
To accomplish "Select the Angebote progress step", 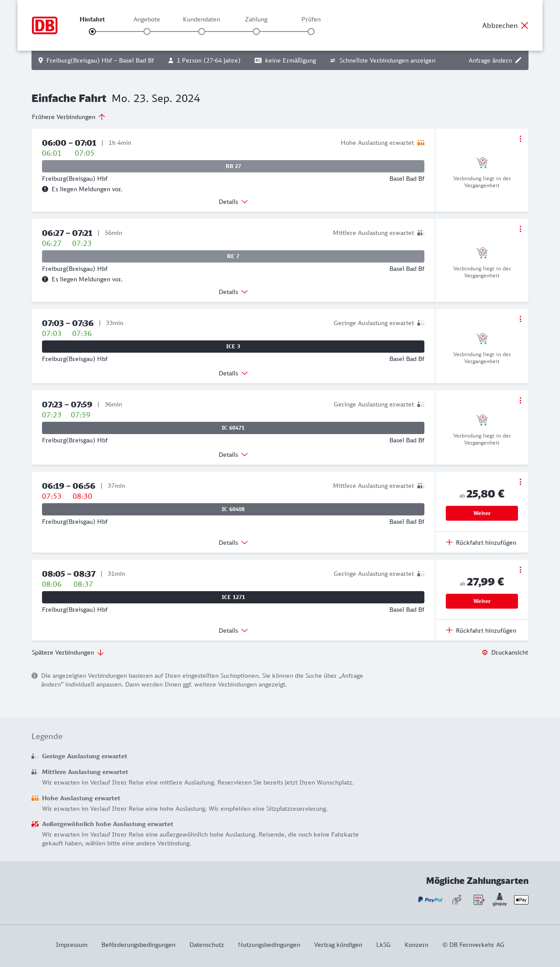I will (x=147, y=31).
